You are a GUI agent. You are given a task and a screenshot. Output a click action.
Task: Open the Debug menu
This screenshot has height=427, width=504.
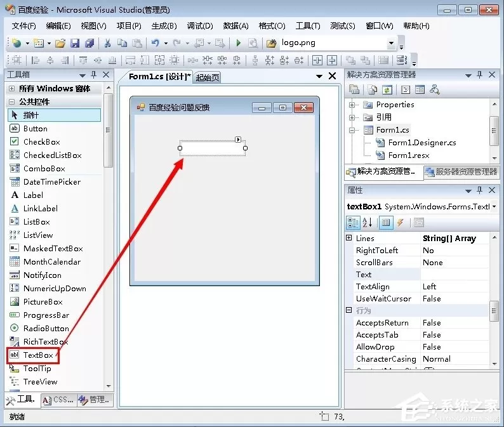point(200,26)
